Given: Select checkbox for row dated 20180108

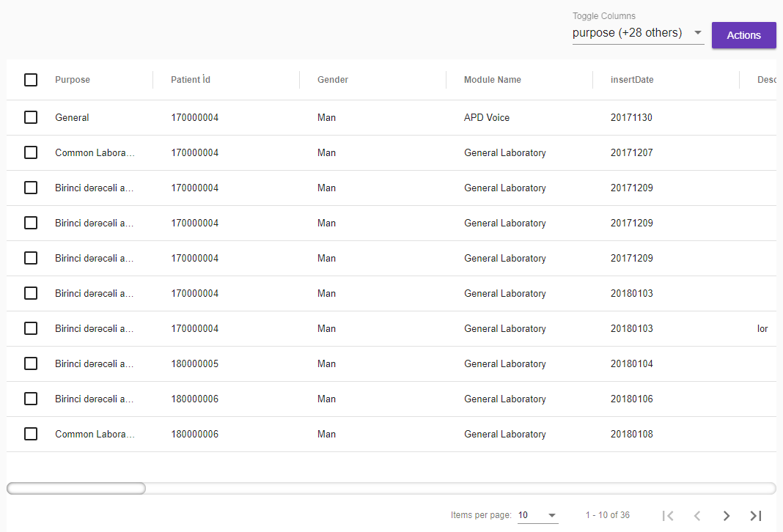Looking at the screenshot, I should pyautogui.click(x=31, y=435).
